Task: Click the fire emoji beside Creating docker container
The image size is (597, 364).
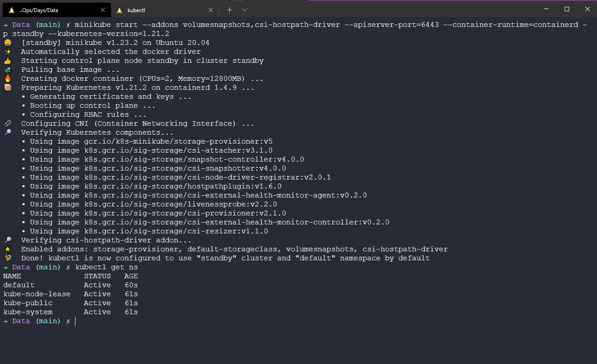Action: pyautogui.click(x=8, y=79)
